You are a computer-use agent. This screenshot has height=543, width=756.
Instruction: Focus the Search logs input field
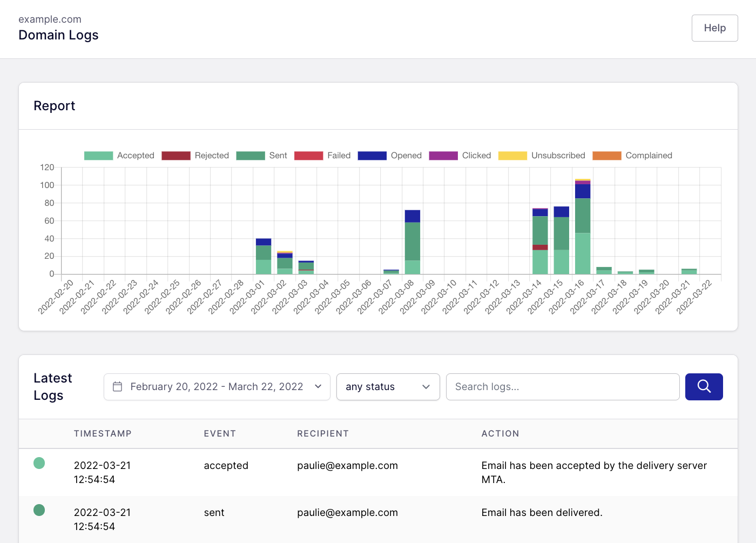coord(562,387)
